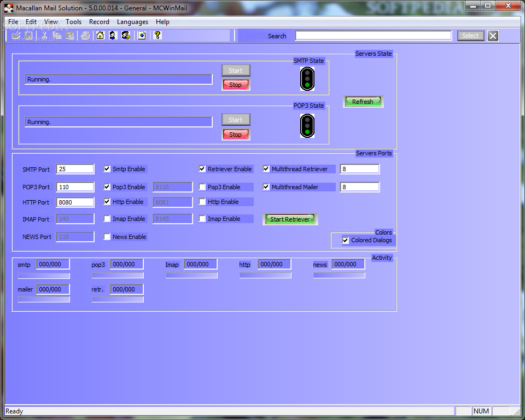Viewport: 525px width, 420px height.
Task: Enable the News Enable checkbox
Action: coord(107,237)
